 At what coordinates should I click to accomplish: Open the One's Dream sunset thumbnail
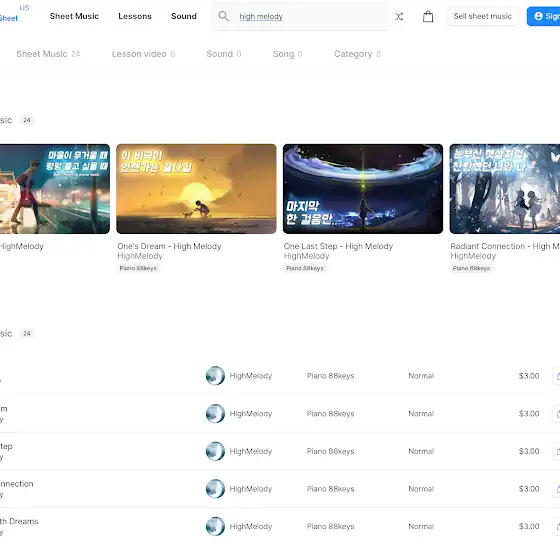coord(196,189)
